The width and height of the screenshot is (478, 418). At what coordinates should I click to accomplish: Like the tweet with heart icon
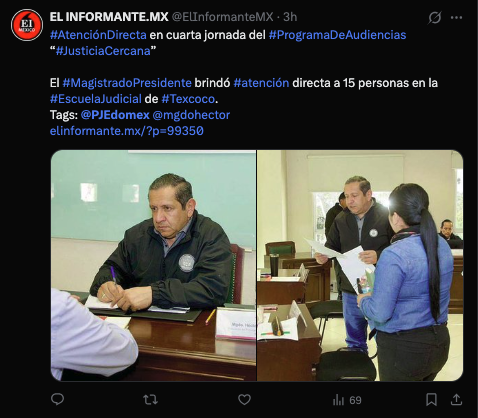[244, 399]
